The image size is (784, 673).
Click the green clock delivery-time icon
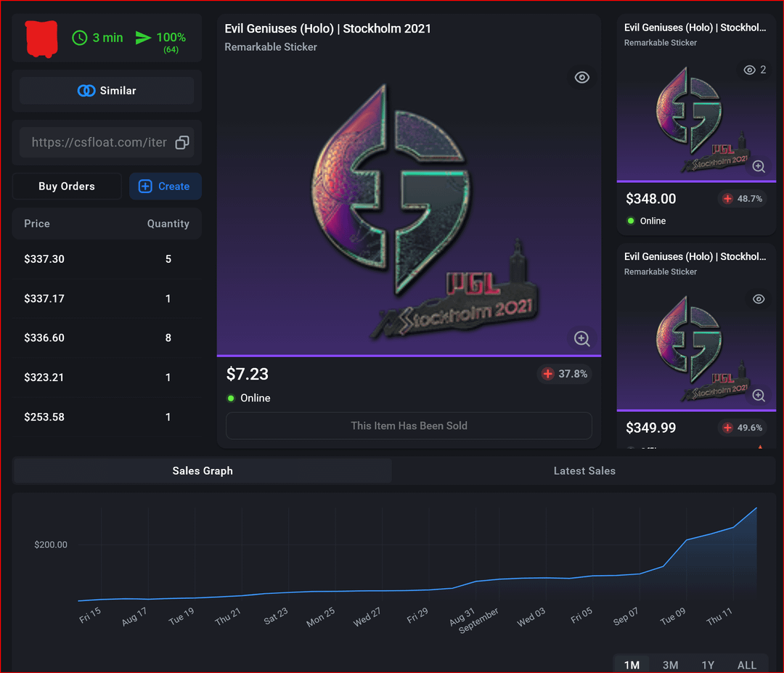point(80,38)
